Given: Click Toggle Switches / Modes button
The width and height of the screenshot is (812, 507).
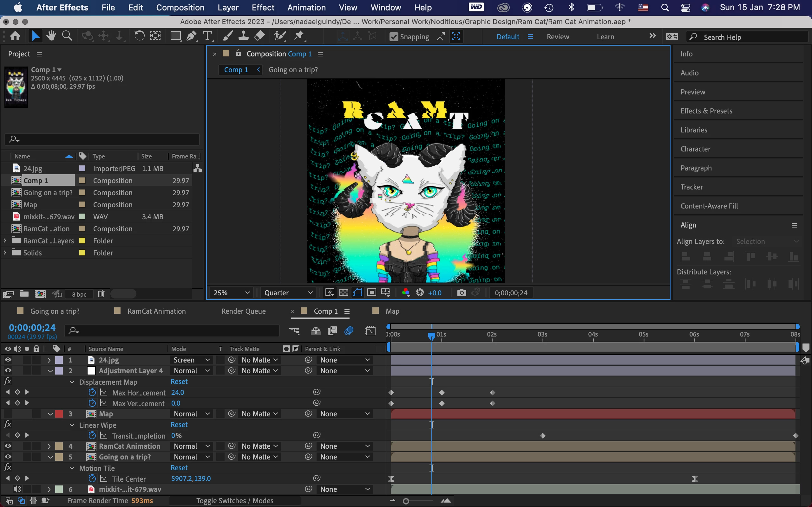Looking at the screenshot, I should point(234,501).
